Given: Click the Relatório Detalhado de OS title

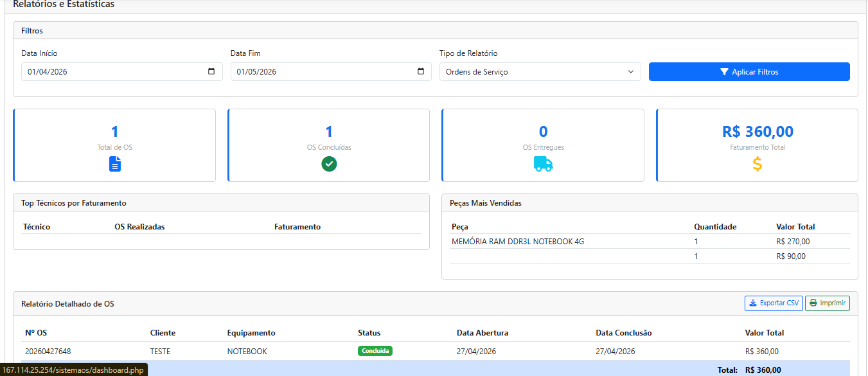Looking at the screenshot, I should click(x=67, y=303).
